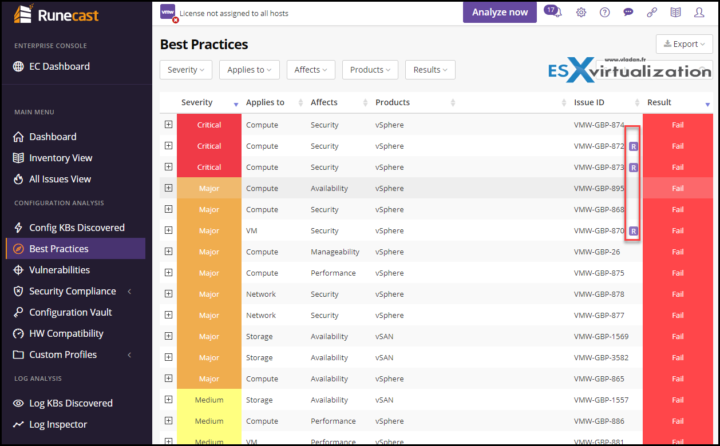Expand the VMW-GBP-878 row
The image size is (720, 446).
click(x=169, y=294)
